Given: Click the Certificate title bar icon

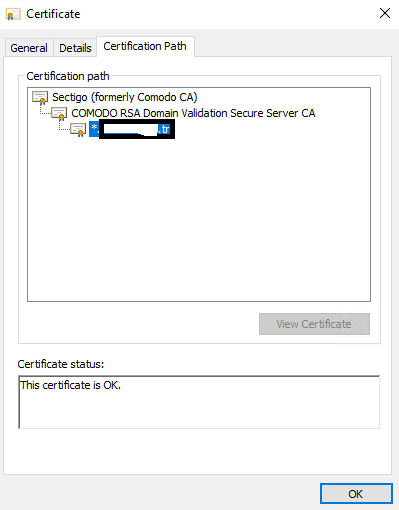Looking at the screenshot, I should click(13, 14).
